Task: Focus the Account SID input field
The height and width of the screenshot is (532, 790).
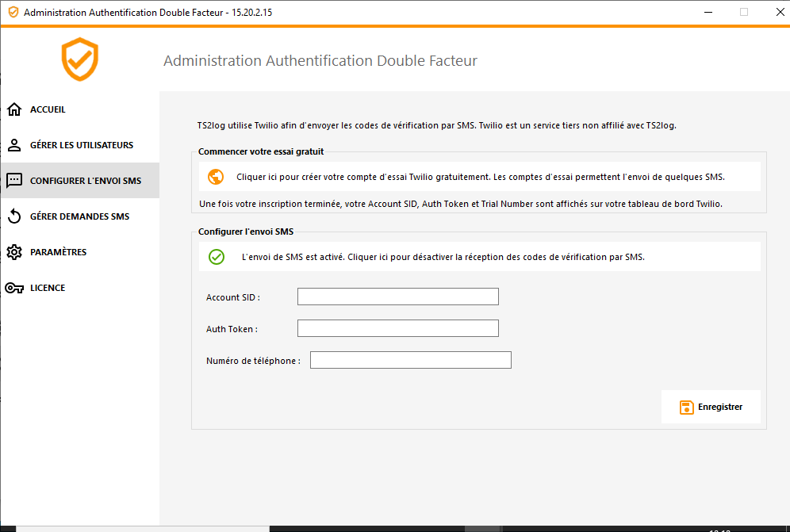Action: click(398, 297)
